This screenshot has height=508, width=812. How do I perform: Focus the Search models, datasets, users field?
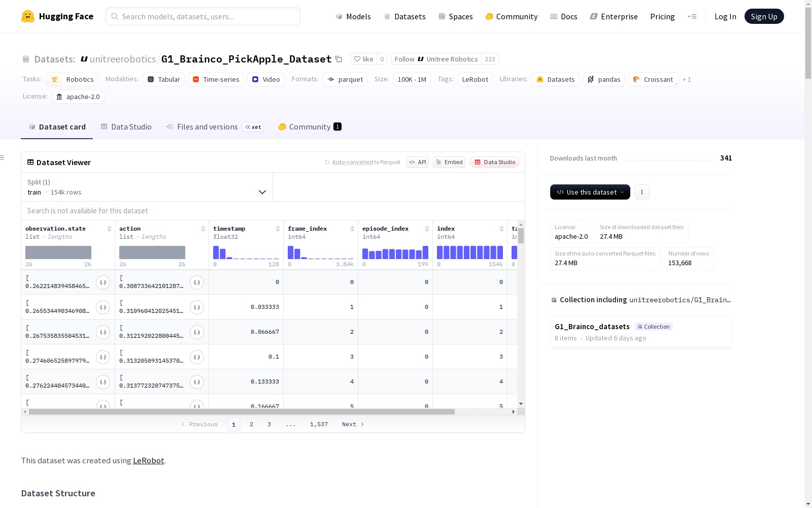pyautogui.click(x=203, y=16)
